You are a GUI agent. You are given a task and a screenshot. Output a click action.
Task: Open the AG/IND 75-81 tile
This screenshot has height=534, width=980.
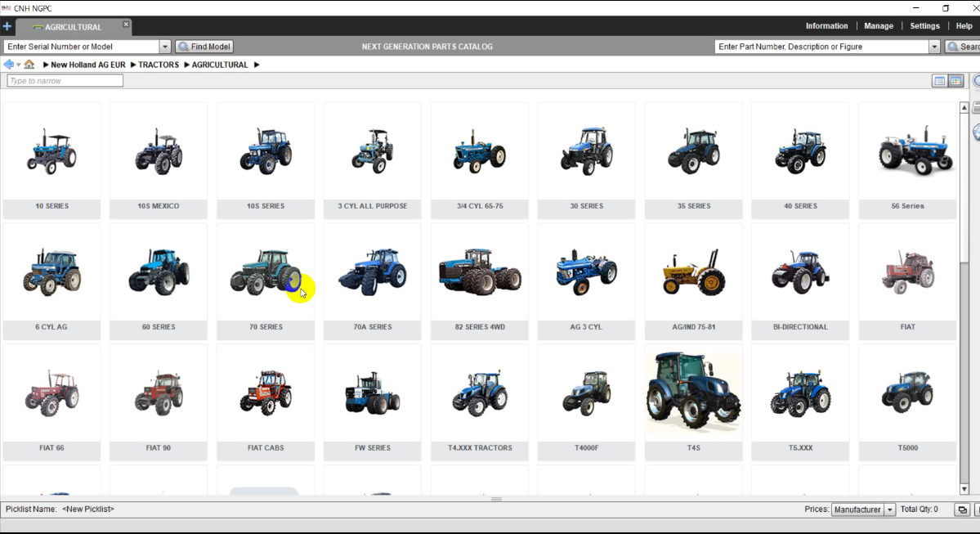[x=694, y=281]
